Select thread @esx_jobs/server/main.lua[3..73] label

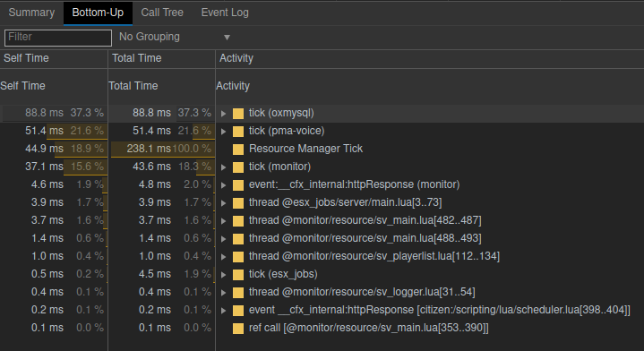[x=346, y=202]
